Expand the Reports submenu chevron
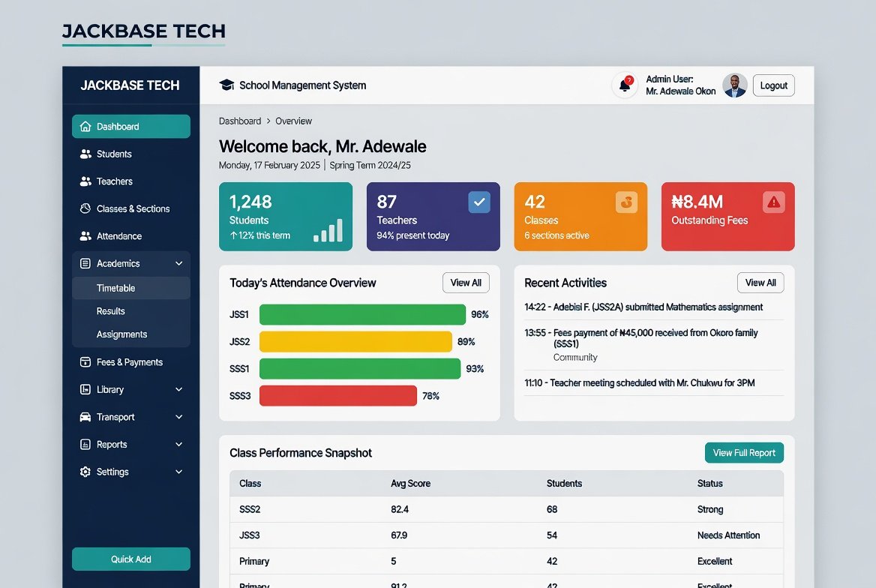 click(178, 444)
